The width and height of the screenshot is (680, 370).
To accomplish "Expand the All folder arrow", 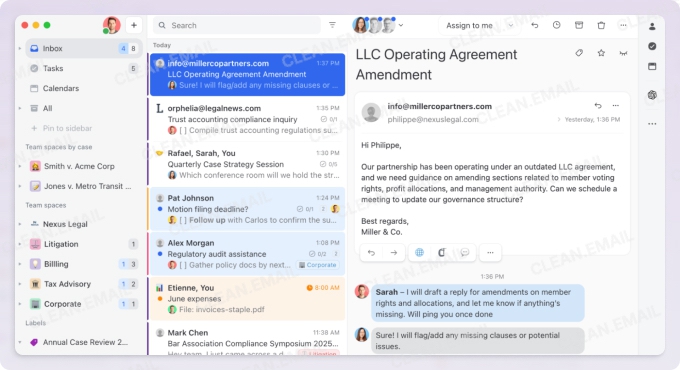I will 20,108.
